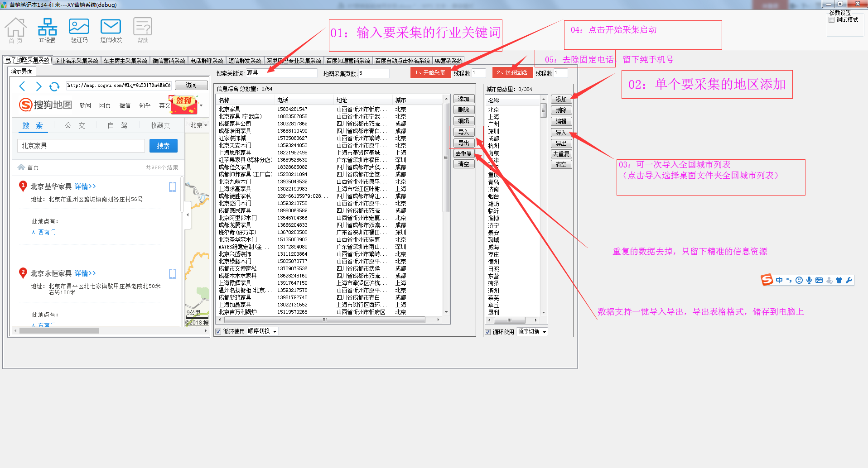This screenshot has width=868, height=468.
Task: Toggle 循环使用 checkbox under city list
Action: pos(488,332)
